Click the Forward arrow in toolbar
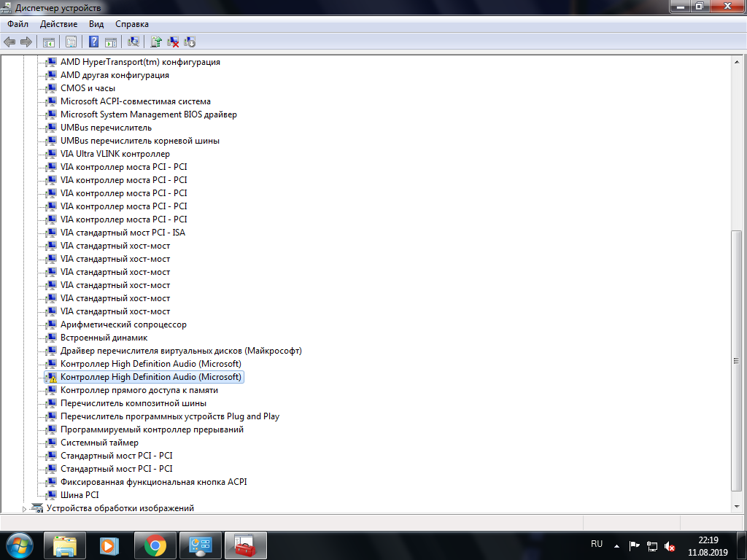This screenshot has width=747, height=560. (26, 42)
